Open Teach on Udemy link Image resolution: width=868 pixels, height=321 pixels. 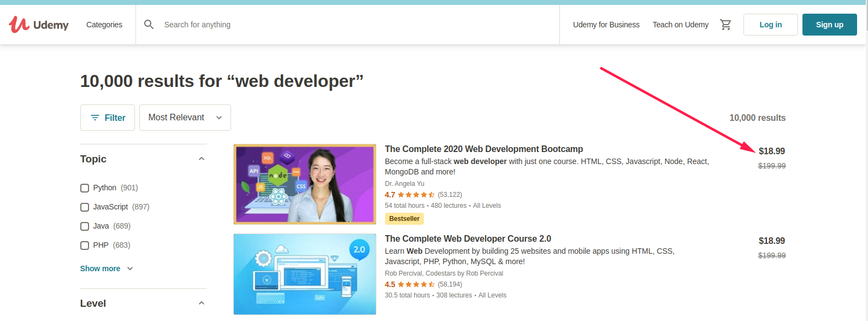[681, 25]
